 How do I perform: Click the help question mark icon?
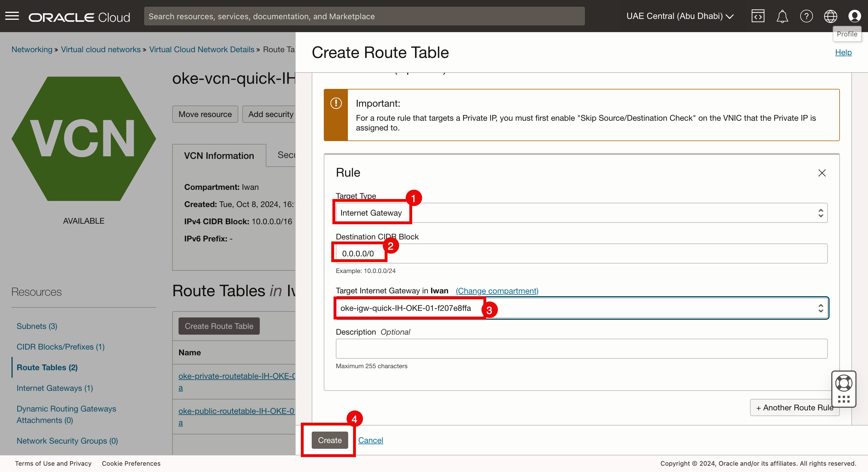coord(806,16)
